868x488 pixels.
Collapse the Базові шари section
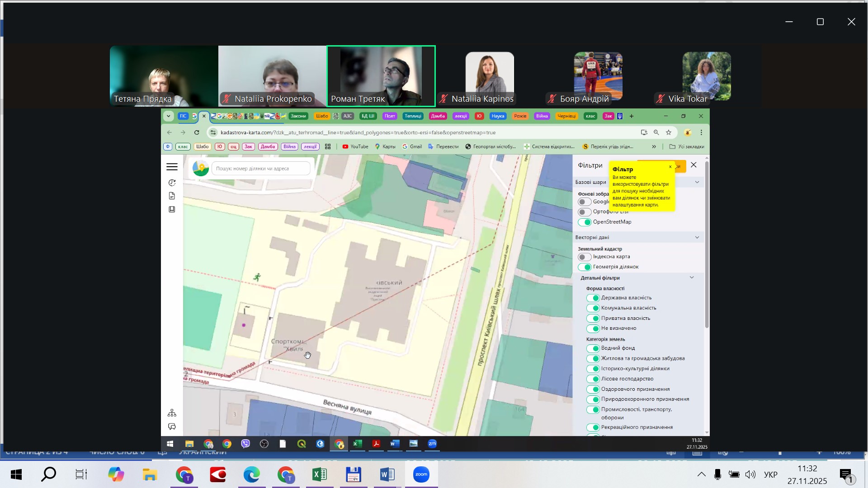[x=697, y=182]
